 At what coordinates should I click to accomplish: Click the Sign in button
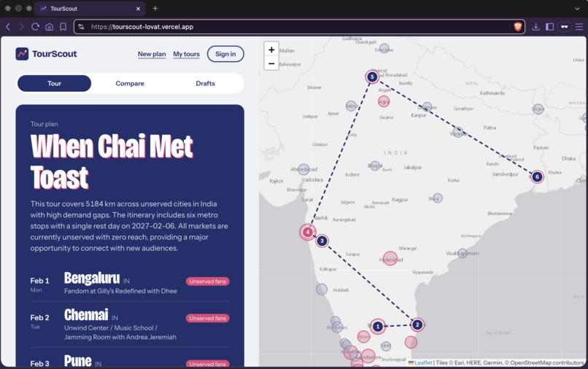pyautogui.click(x=225, y=54)
